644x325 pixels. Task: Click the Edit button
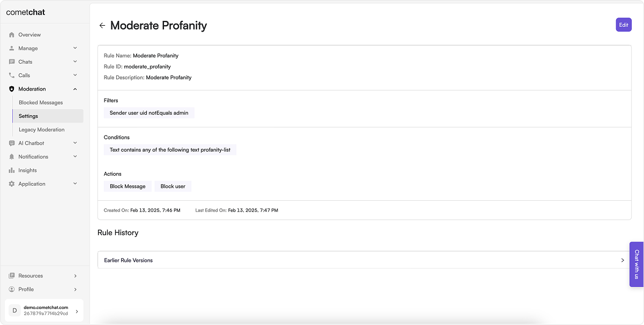[x=624, y=25]
